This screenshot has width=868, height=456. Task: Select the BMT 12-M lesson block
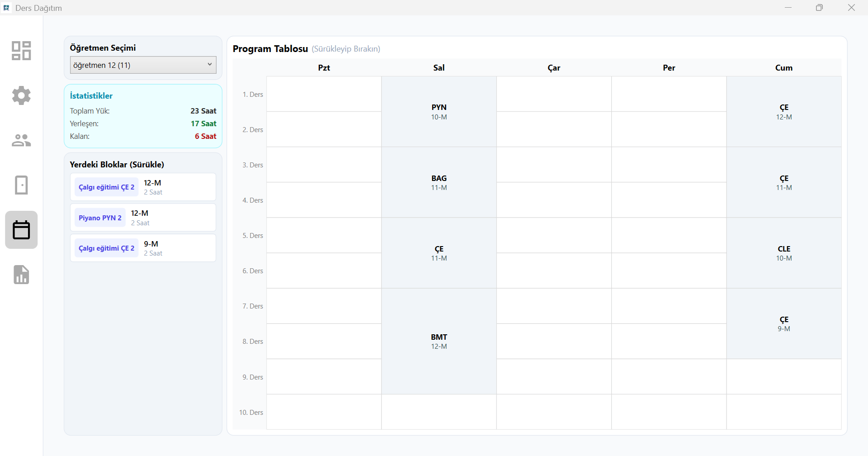coord(439,342)
